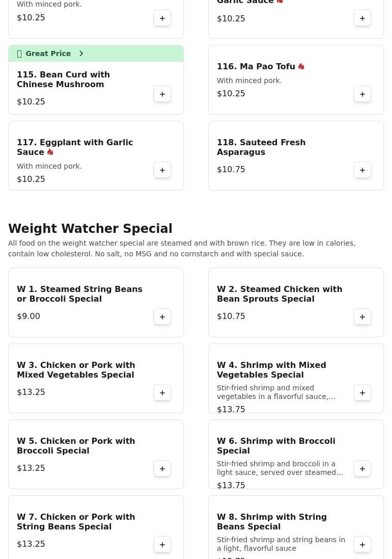Add 117. Eggplant with Garlic Sauce

click(162, 170)
